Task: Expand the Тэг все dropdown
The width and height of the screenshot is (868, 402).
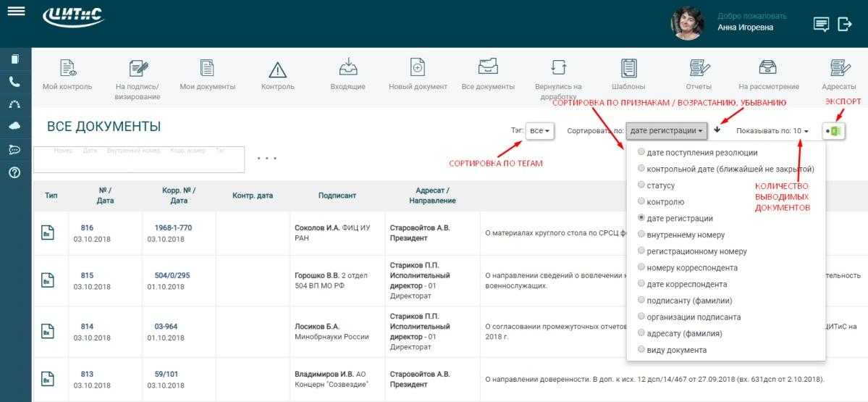Action: [540, 131]
